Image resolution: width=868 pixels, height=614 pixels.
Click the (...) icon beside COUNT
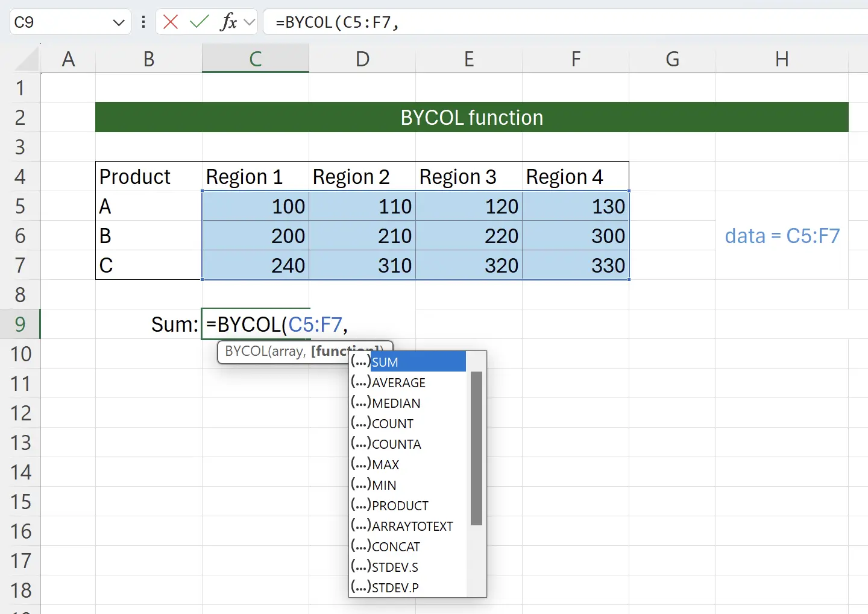pos(360,423)
